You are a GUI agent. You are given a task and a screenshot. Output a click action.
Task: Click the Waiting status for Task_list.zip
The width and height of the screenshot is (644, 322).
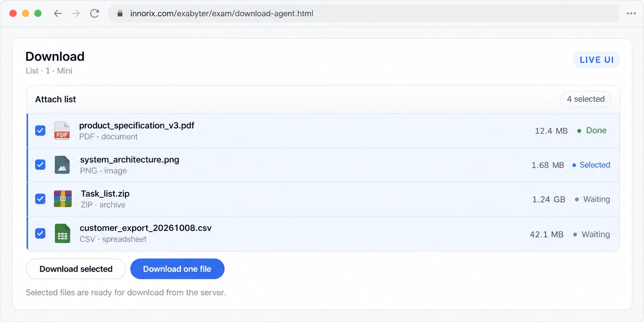592,199
